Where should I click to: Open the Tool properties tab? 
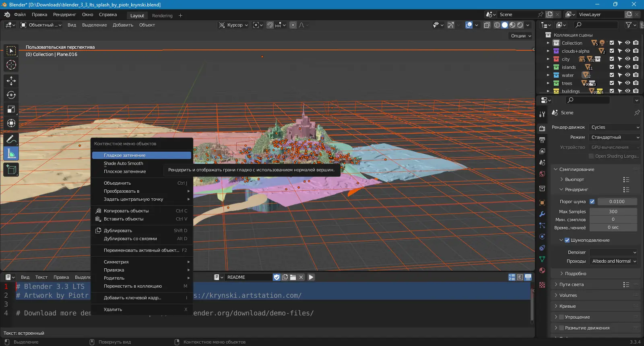point(542,114)
